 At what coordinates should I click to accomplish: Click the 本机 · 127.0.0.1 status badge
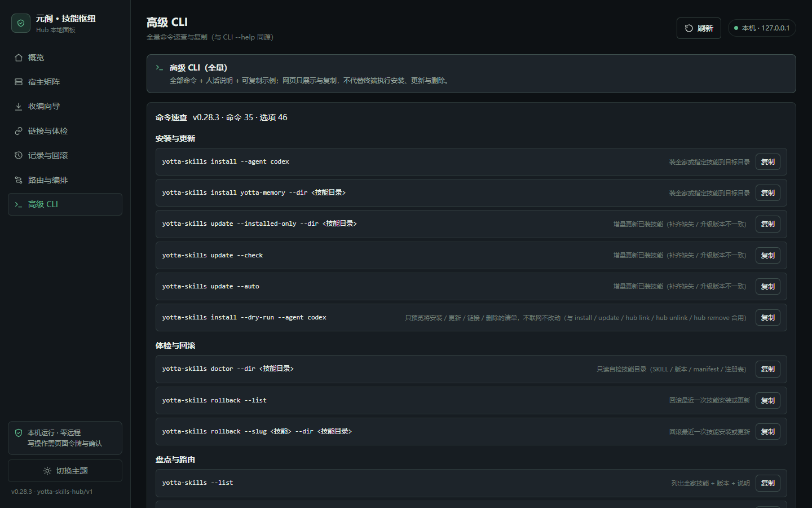point(762,28)
